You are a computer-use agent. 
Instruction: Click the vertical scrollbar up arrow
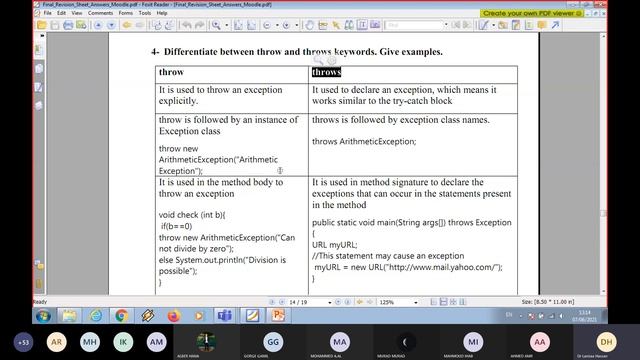tap(603, 36)
